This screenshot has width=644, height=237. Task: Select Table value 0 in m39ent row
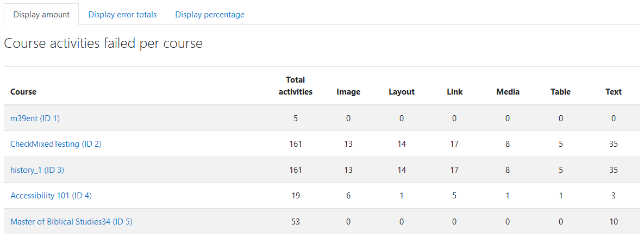561,118
